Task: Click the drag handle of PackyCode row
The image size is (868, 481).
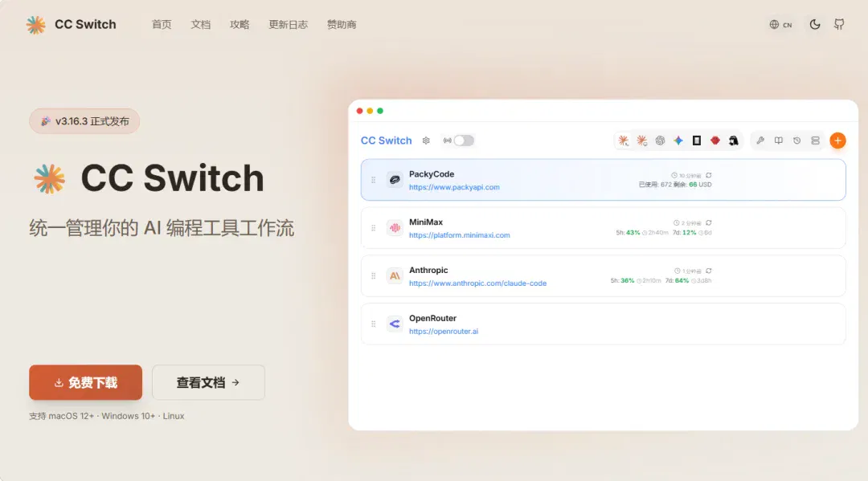Action: (x=374, y=180)
